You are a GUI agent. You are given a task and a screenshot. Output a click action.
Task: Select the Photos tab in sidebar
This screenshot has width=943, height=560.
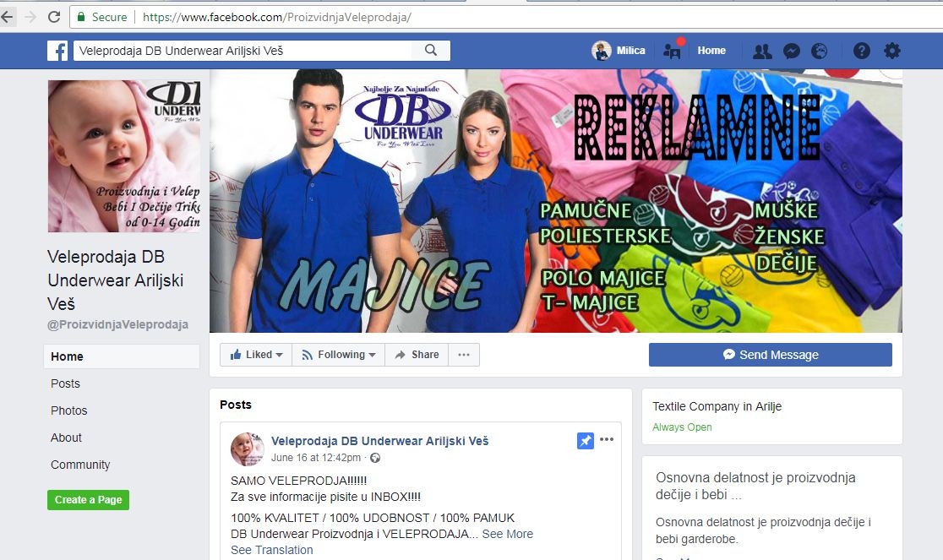(69, 410)
